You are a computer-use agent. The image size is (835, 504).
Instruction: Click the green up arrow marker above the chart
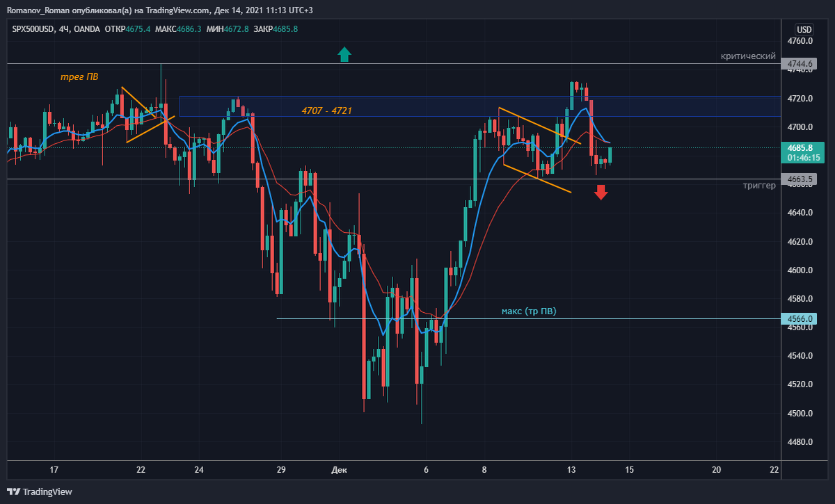click(344, 54)
